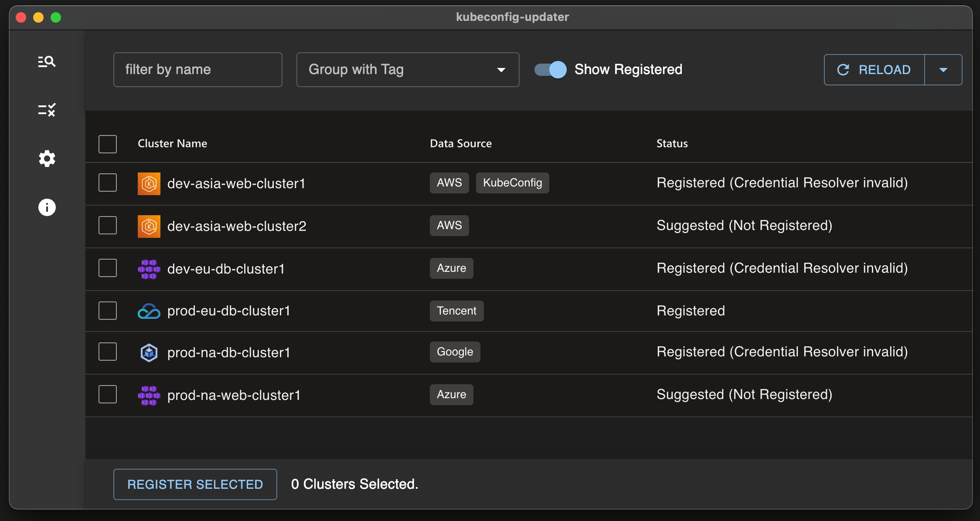This screenshot has height=521, width=980.
Task: Focus the filter by name field
Action: (197, 70)
